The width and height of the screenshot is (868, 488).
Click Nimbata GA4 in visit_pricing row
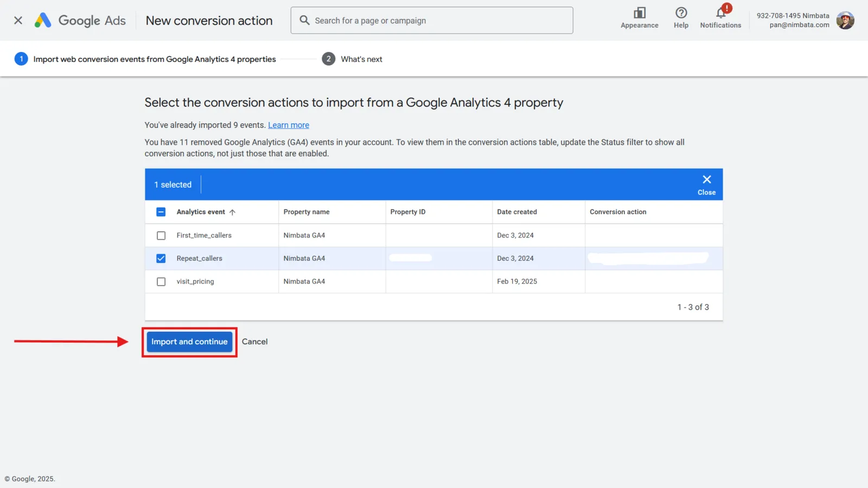[304, 281]
